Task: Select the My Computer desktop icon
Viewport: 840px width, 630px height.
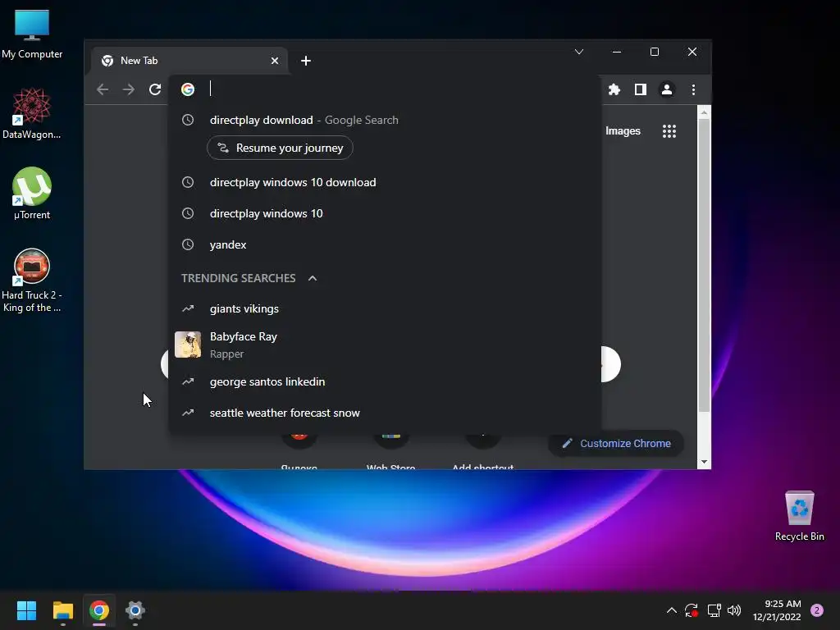Action: (32, 34)
